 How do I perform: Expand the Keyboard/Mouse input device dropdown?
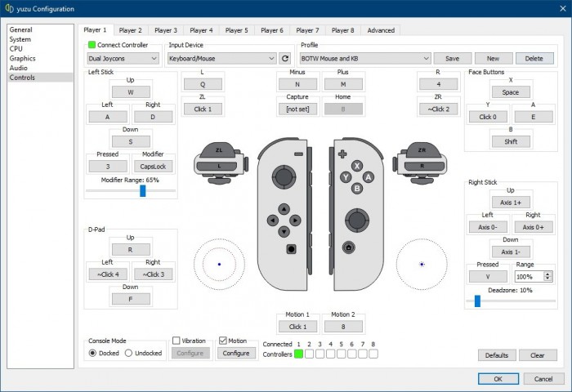coord(221,59)
